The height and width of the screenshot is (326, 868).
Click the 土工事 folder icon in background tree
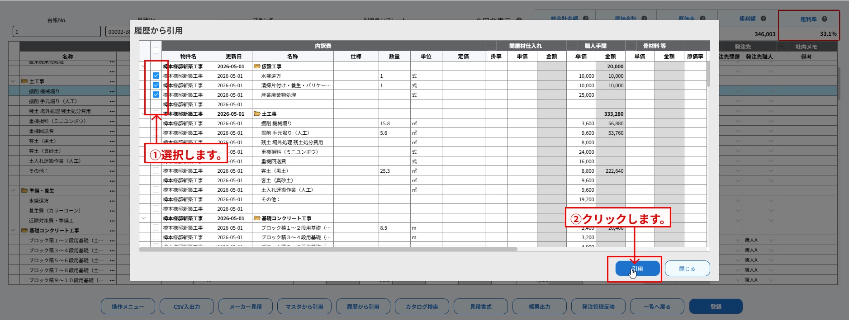coord(24,81)
